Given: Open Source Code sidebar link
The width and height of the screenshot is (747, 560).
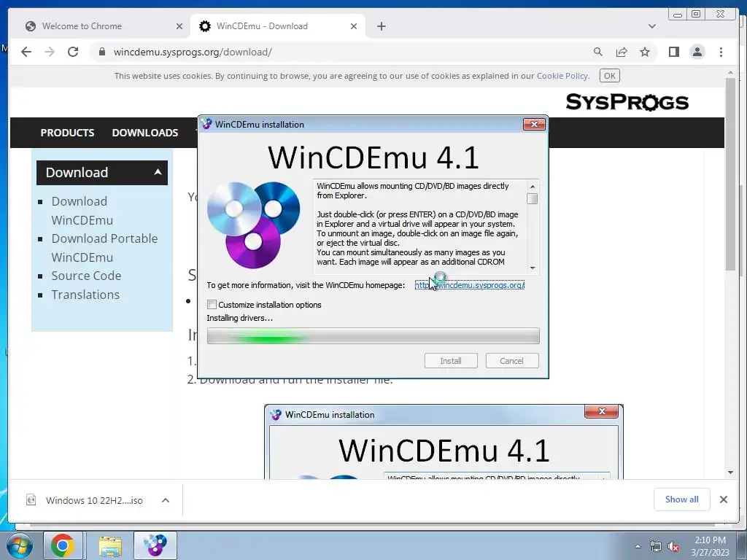Looking at the screenshot, I should tap(86, 276).
